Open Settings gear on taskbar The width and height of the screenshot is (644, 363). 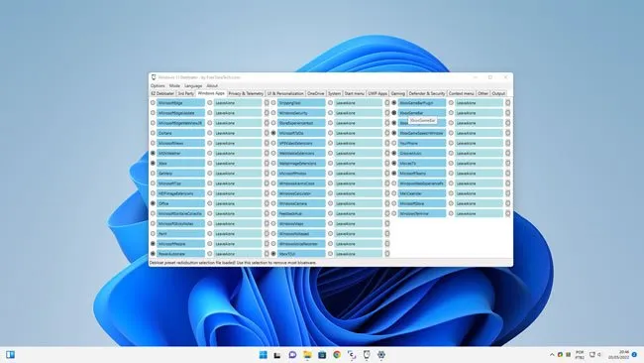click(x=381, y=355)
